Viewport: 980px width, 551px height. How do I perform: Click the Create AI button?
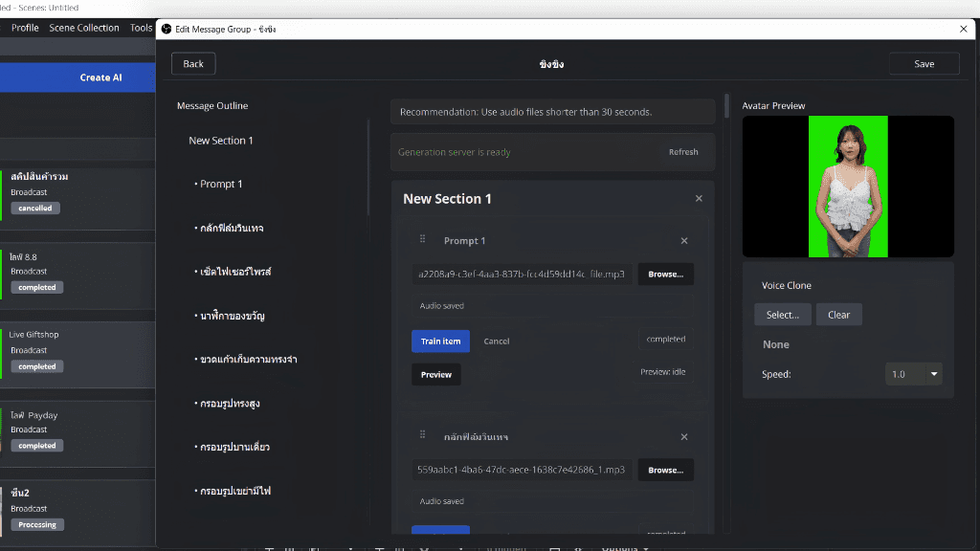coord(78,77)
